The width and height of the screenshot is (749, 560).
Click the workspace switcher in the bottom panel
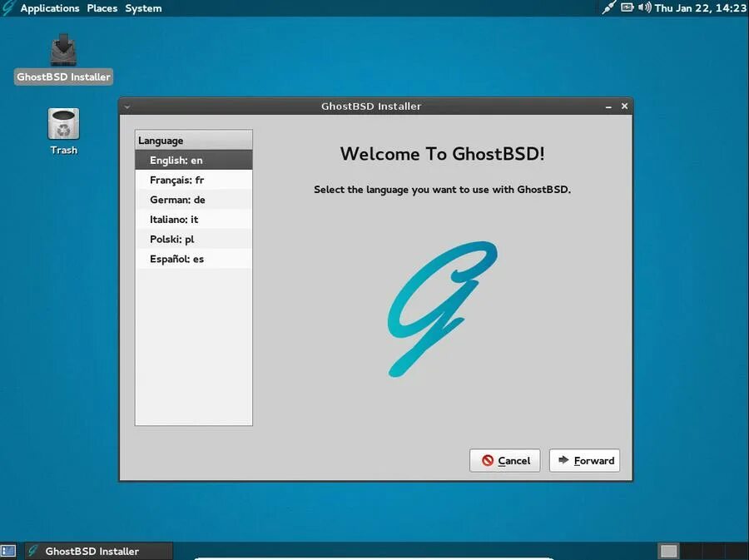click(x=702, y=551)
